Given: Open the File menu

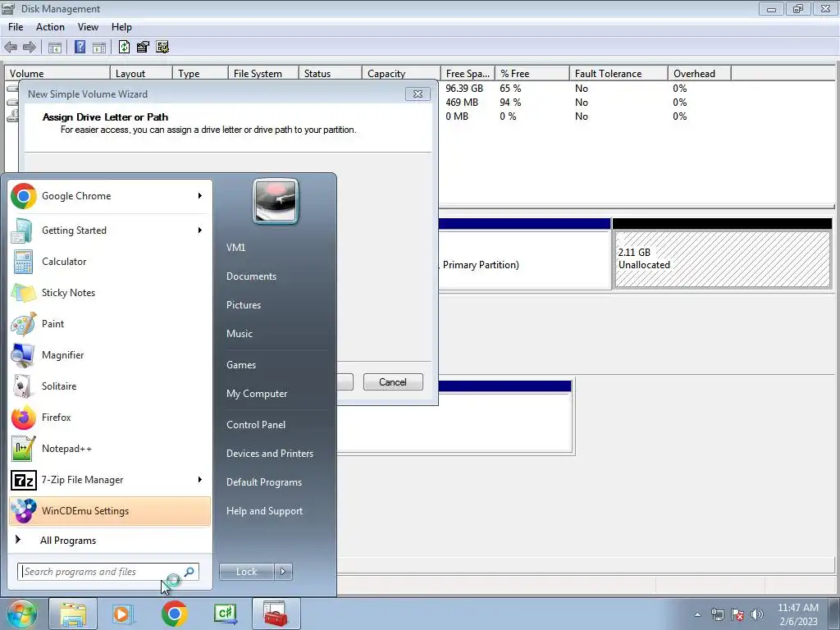Looking at the screenshot, I should [x=16, y=27].
